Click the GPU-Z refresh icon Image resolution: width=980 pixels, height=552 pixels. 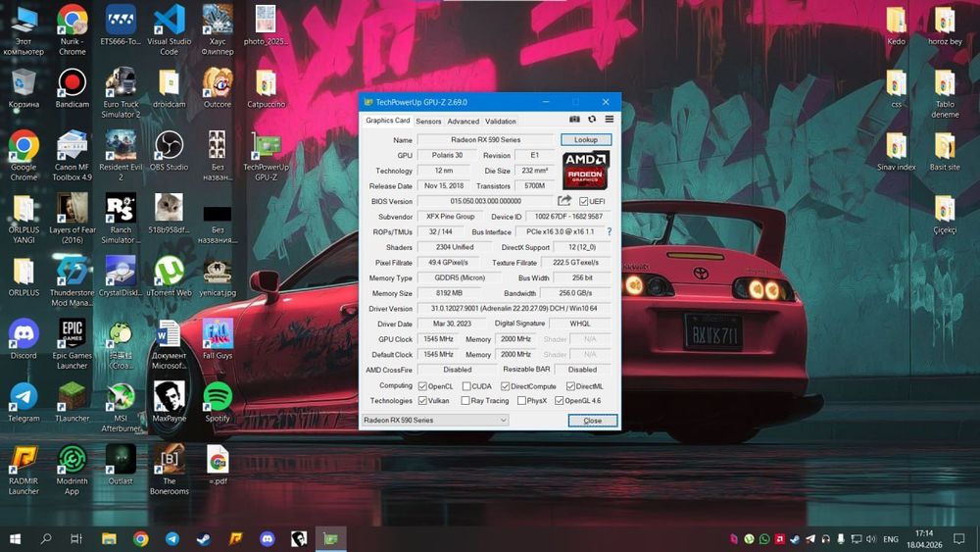592,120
